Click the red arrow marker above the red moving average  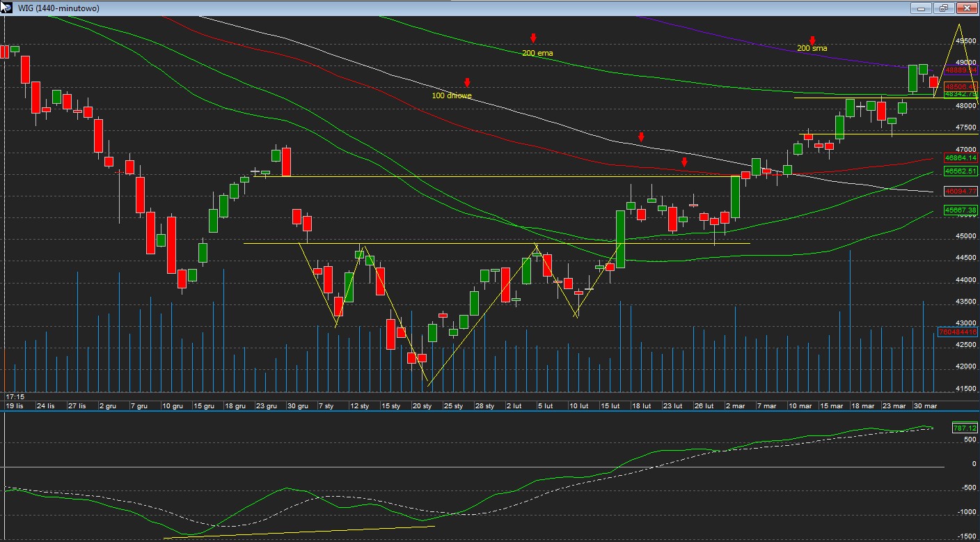pos(684,162)
